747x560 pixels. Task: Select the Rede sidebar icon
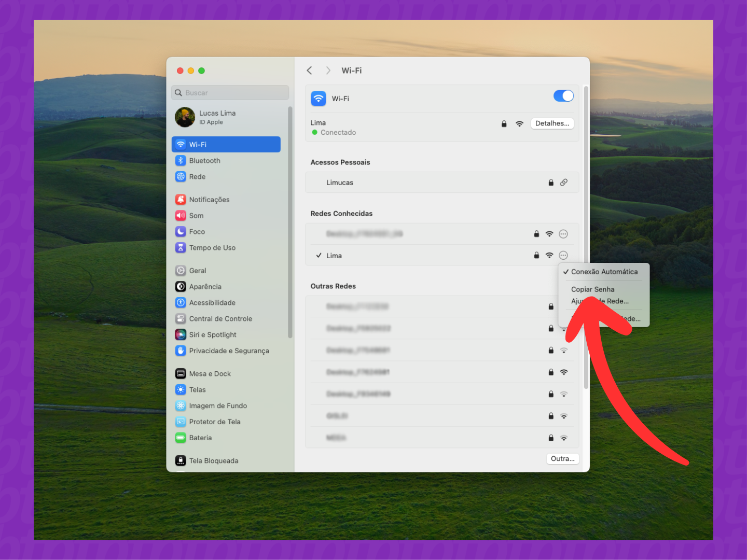(x=181, y=176)
